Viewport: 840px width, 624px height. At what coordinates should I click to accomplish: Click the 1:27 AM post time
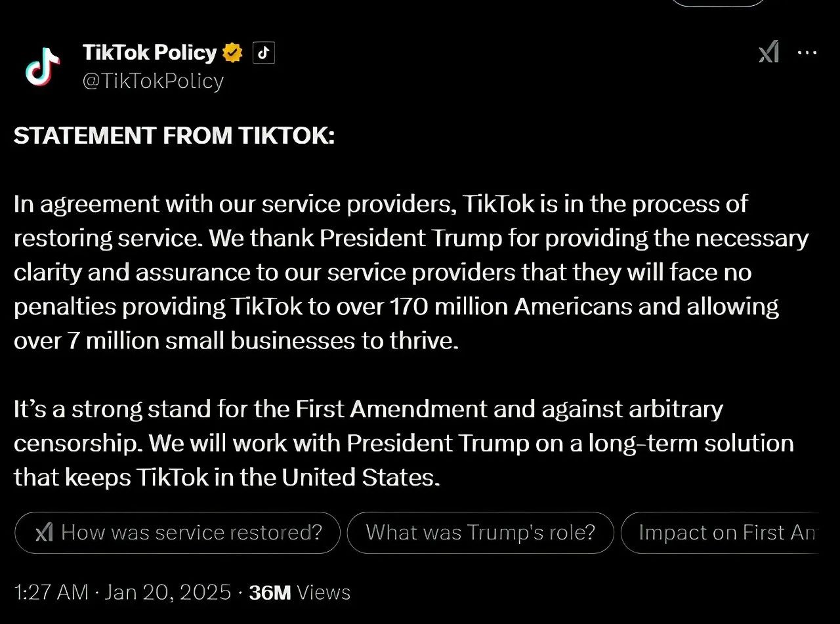[x=51, y=592]
